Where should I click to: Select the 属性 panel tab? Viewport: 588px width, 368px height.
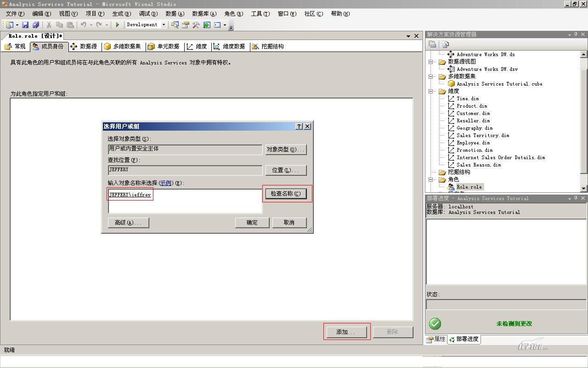(x=436, y=339)
